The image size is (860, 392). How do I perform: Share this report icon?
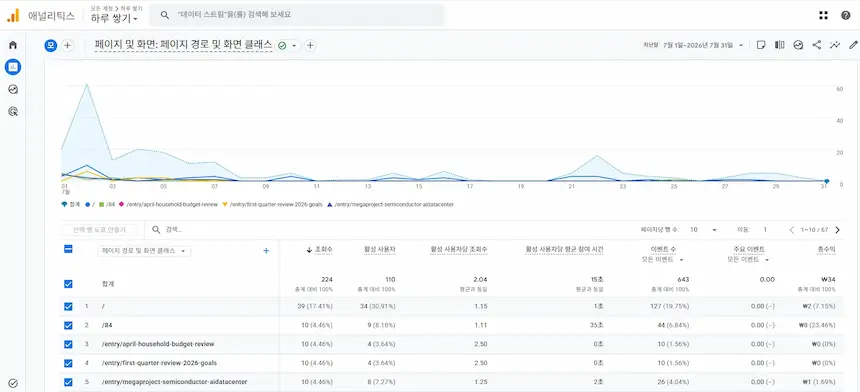(817, 45)
